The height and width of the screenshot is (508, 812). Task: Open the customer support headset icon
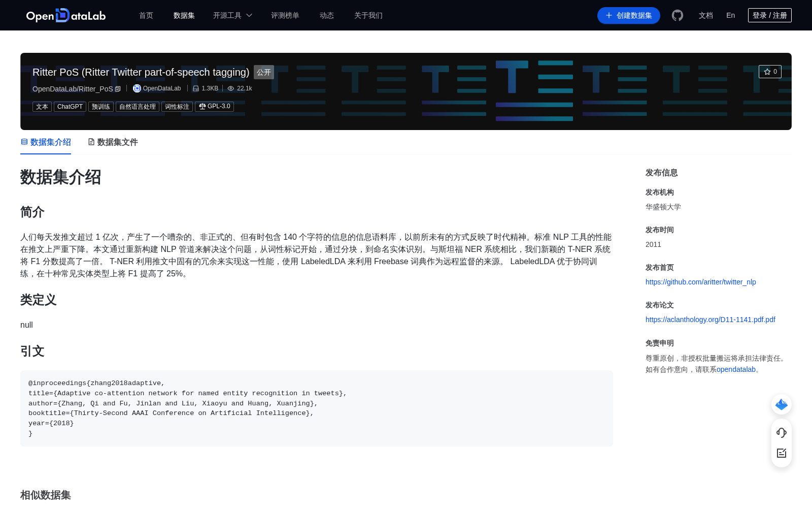[782, 433]
